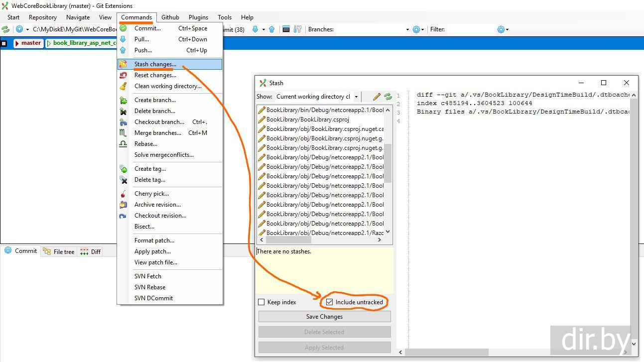644x362 pixels.
Task: Click the file list vertical scrollbar thumb
Action: point(388,163)
